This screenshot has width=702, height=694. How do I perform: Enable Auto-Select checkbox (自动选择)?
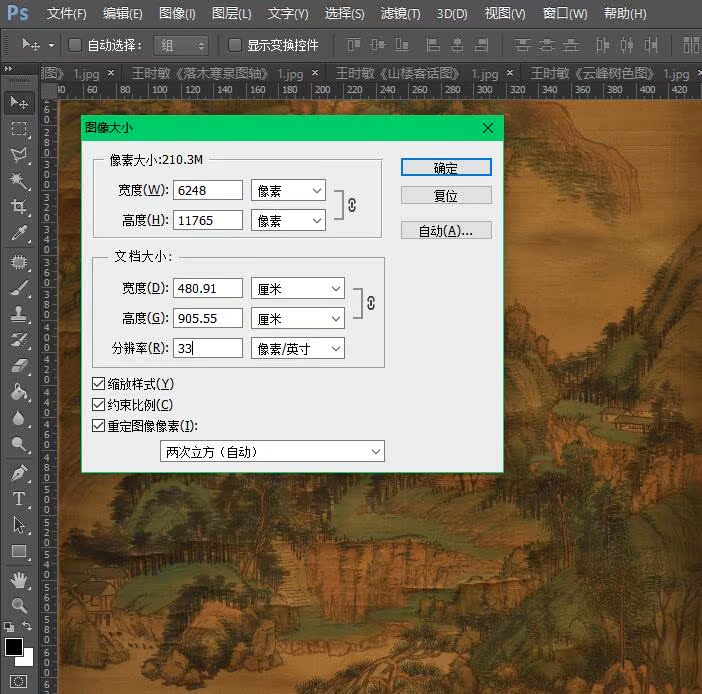pos(75,45)
